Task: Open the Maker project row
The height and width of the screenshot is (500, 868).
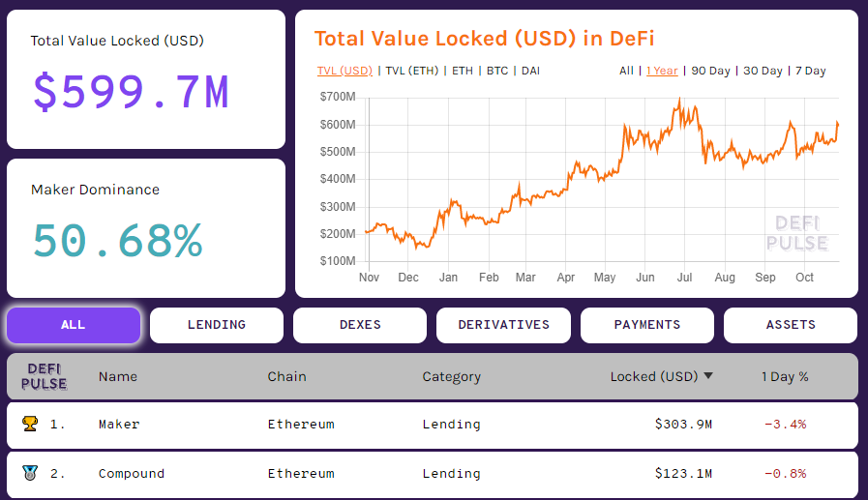Action: coord(119,424)
